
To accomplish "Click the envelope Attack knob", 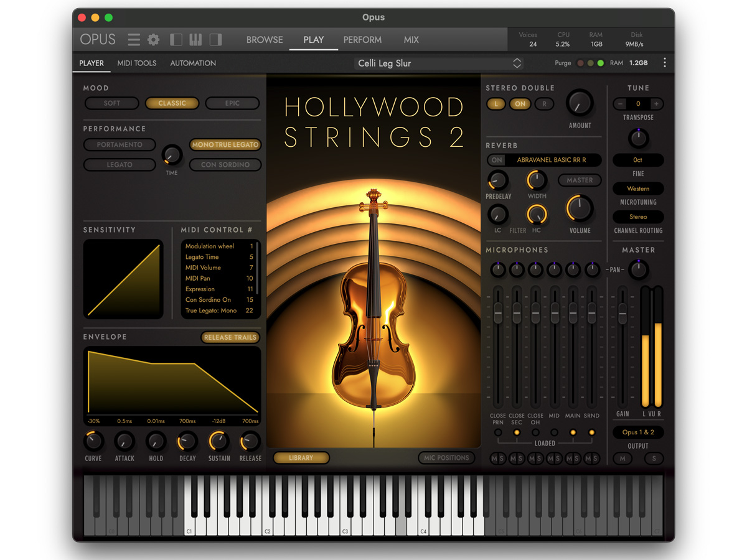I will pyautogui.click(x=125, y=442).
